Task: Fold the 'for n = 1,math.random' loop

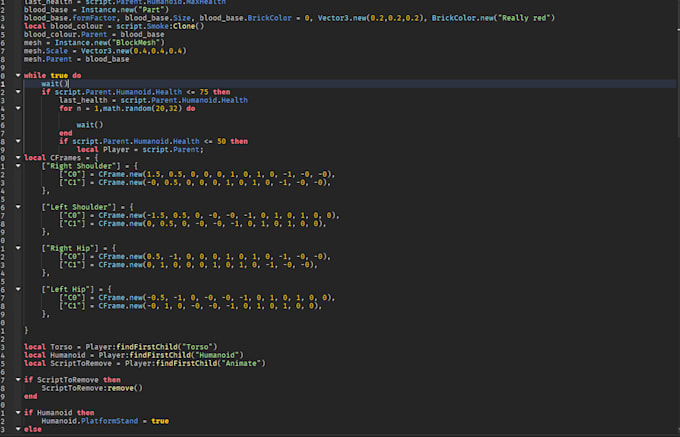Action: (18, 108)
